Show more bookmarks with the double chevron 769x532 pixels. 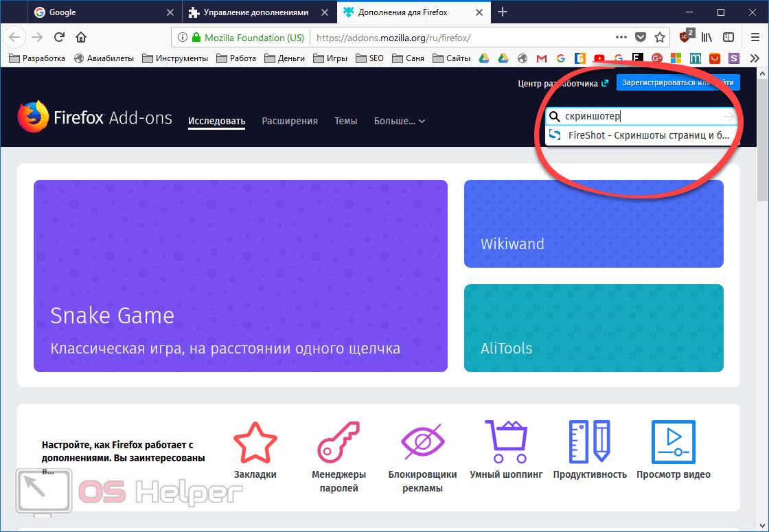[x=755, y=58]
